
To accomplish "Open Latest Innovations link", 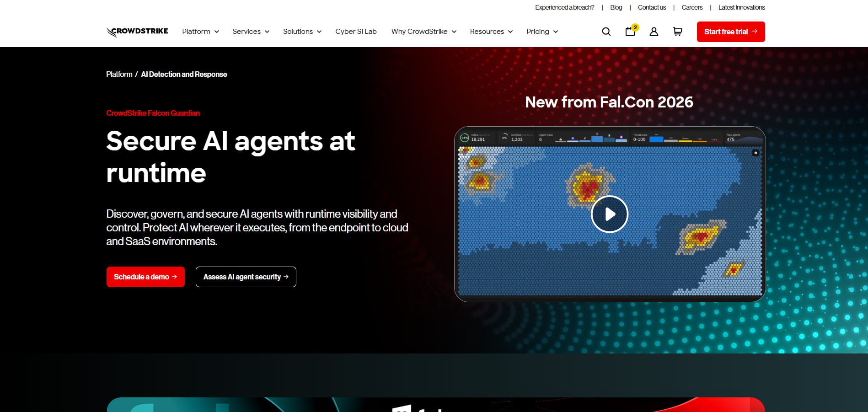I will click(x=741, y=7).
